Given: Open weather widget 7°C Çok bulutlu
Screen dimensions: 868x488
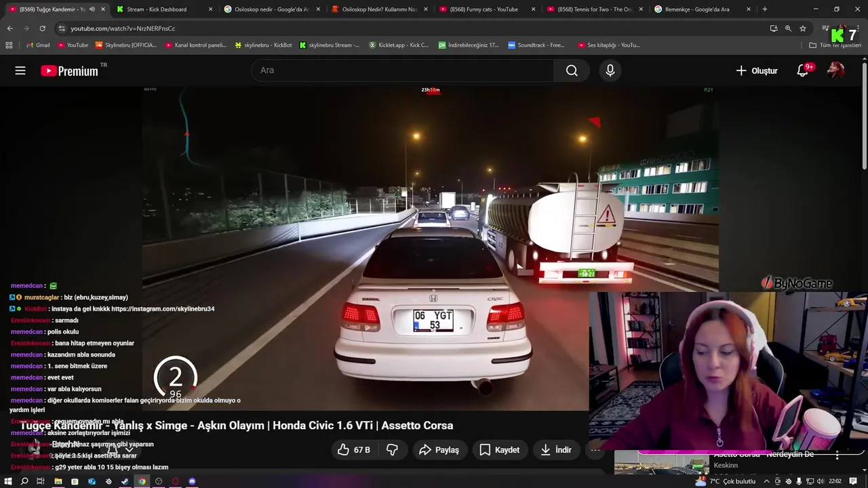Looking at the screenshot, I should (725, 481).
